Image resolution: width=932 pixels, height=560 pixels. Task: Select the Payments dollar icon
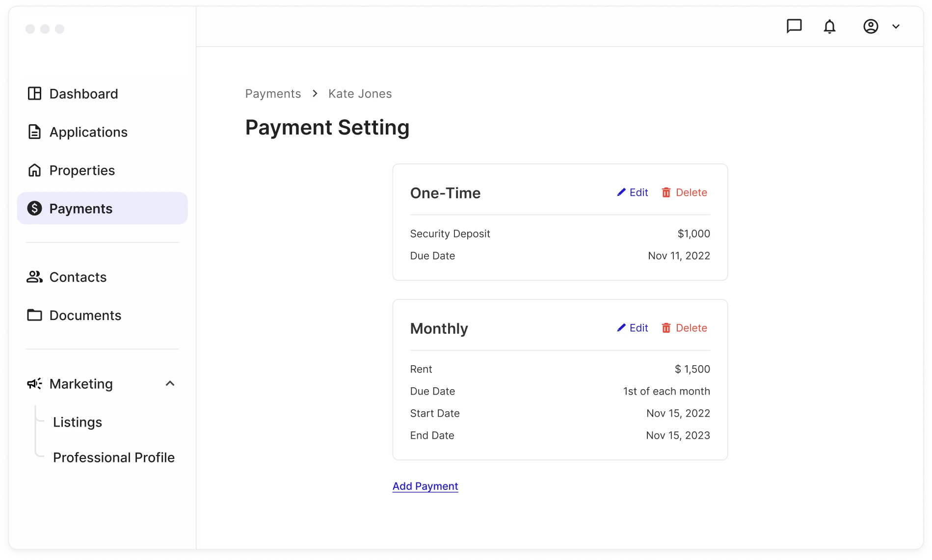pyautogui.click(x=34, y=209)
